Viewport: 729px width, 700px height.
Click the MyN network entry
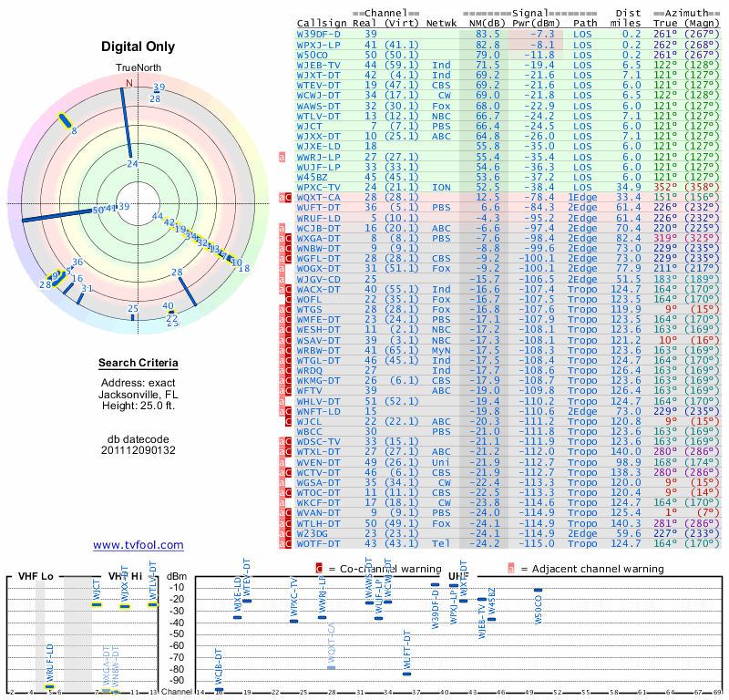[441, 351]
